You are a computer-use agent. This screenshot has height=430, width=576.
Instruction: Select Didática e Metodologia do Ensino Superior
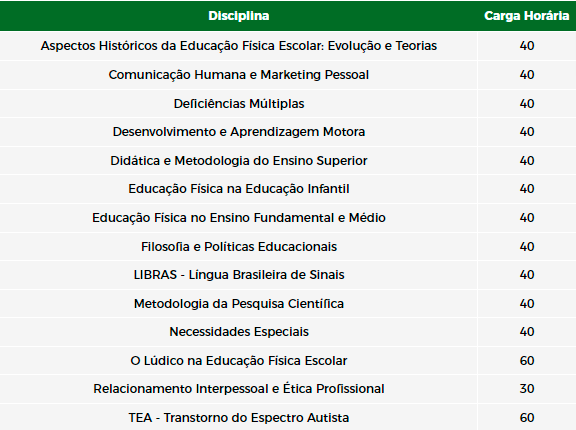(x=239, y=161)
